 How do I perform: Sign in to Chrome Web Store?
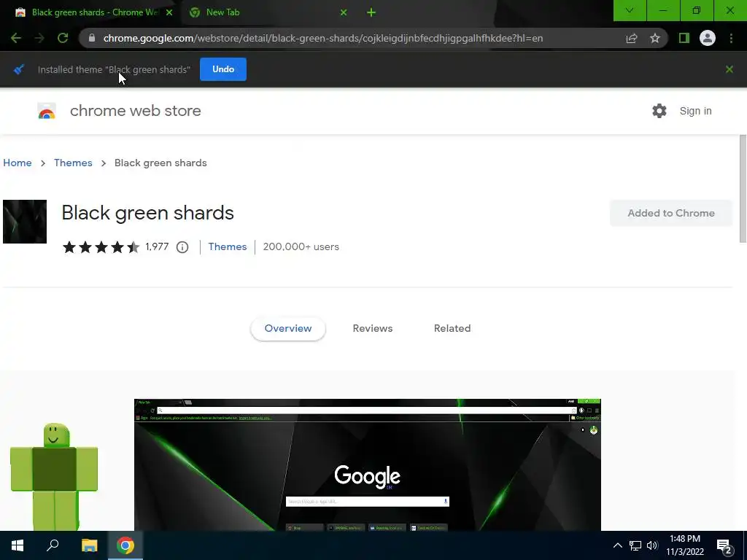click(695, 111)
